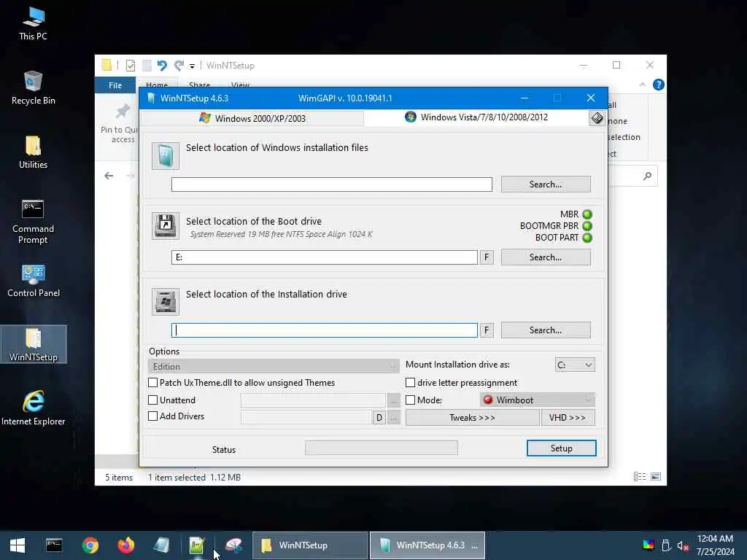Open Recycle Bin desktop icon

(33, 87)
